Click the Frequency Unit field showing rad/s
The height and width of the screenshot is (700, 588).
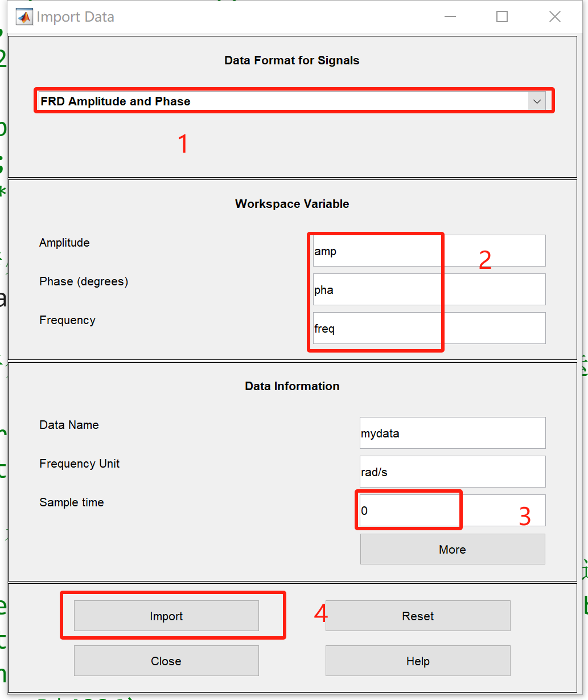(x=453, y=472)
